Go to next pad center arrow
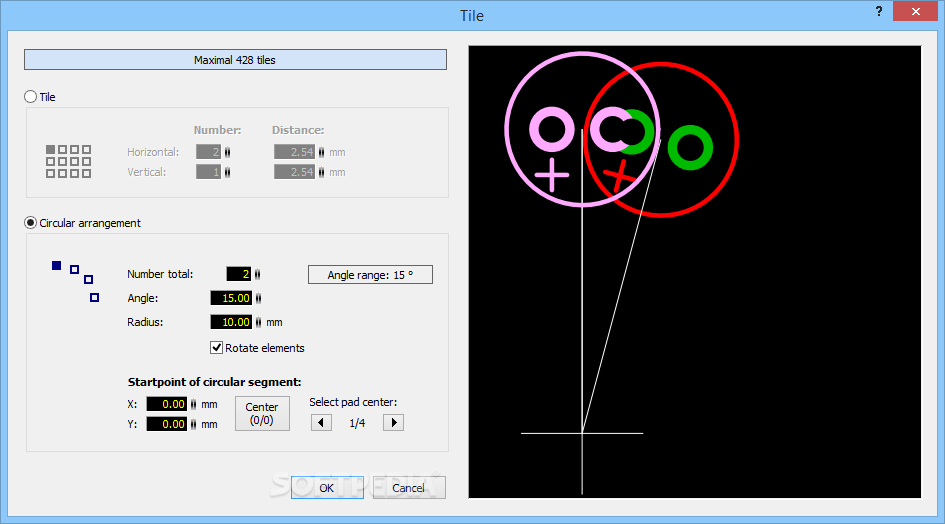The height and width of the screenshot is (524, 945). tap(393, 422)
